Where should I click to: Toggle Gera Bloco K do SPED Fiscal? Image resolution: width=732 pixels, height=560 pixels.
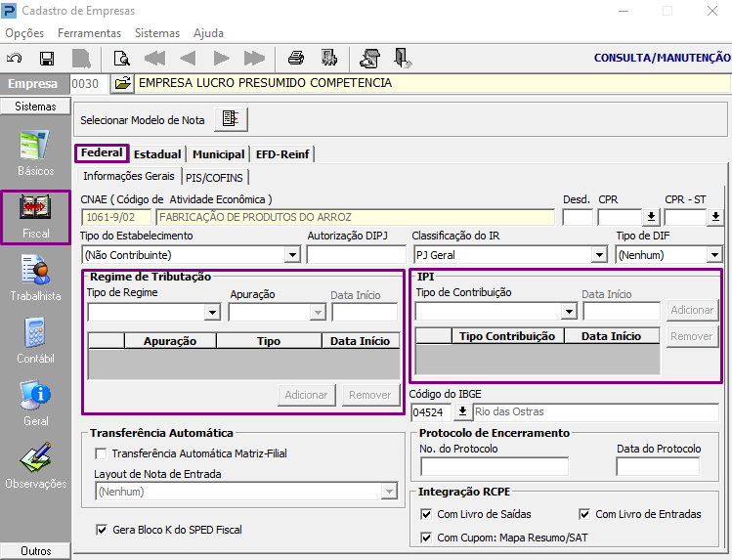103,530
